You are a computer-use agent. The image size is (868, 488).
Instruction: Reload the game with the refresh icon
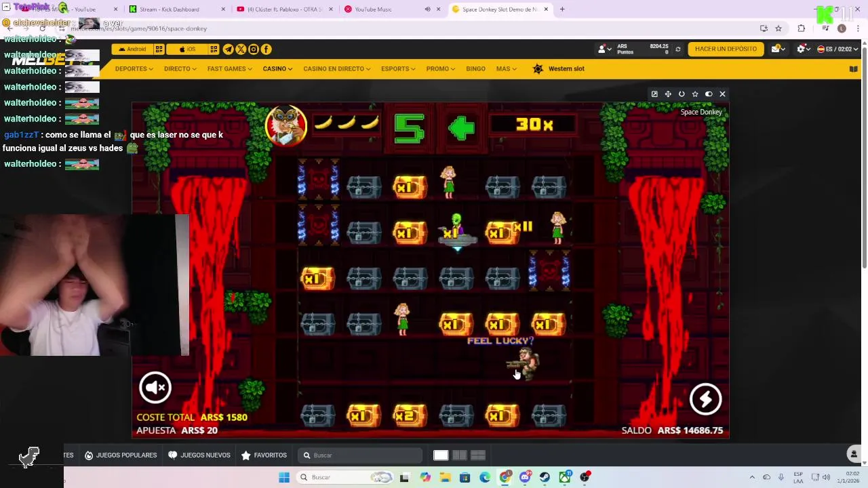click(682, 94)
